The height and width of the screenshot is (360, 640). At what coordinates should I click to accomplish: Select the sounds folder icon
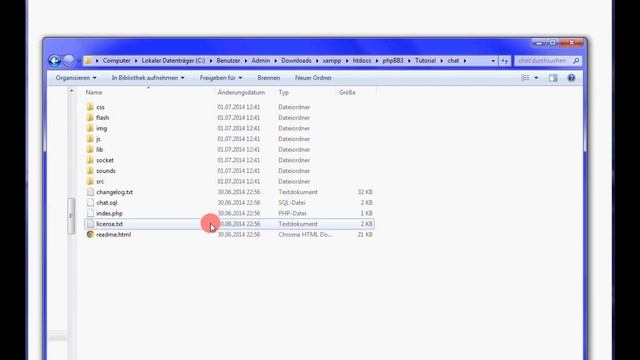click(x=90, y=171)
